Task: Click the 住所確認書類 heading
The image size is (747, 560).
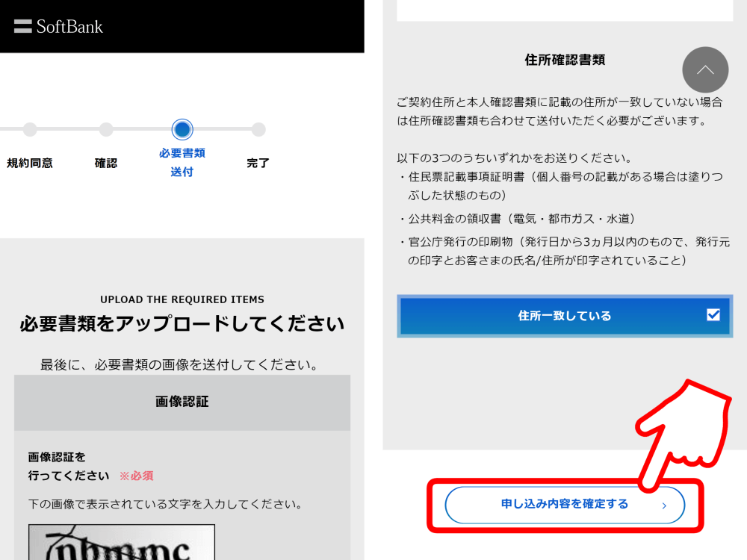Action: pos(565,60)
